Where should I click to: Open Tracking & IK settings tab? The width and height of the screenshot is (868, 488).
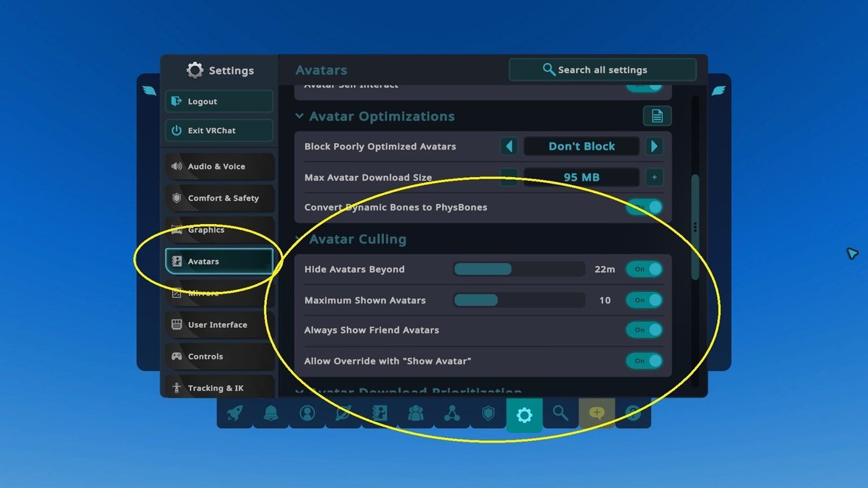pos(220,387)
